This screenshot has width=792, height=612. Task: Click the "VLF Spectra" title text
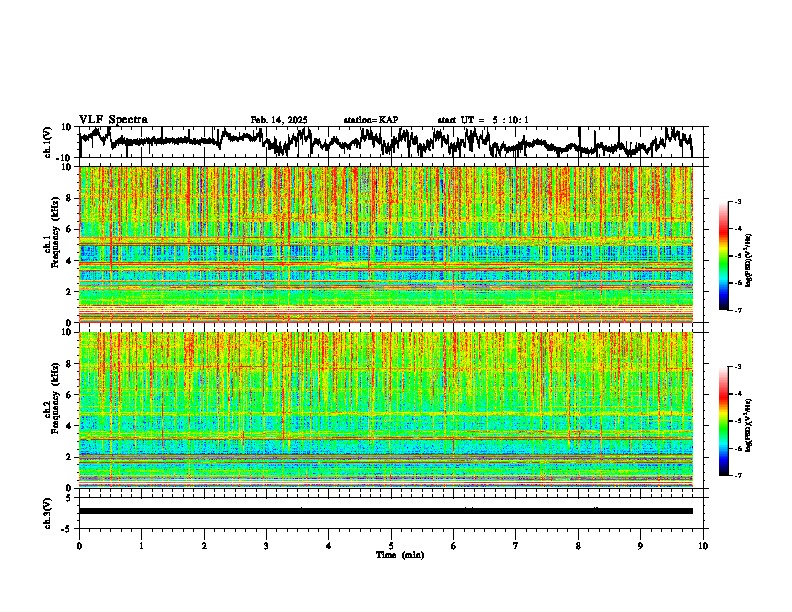(x=113, y=120)
